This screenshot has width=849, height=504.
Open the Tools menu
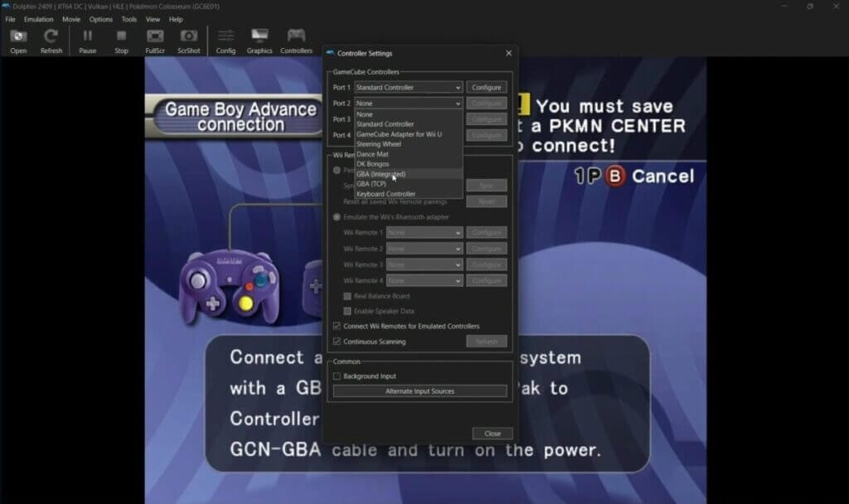[x=129, y=19]
